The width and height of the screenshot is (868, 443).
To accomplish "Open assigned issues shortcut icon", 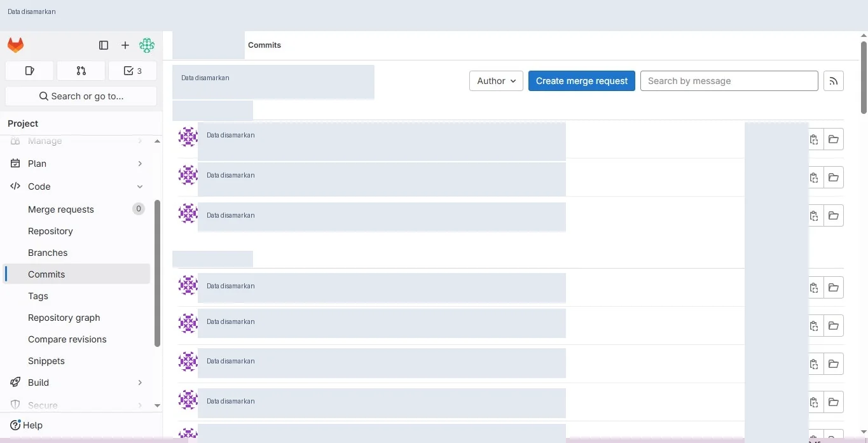I will (29, 71).
